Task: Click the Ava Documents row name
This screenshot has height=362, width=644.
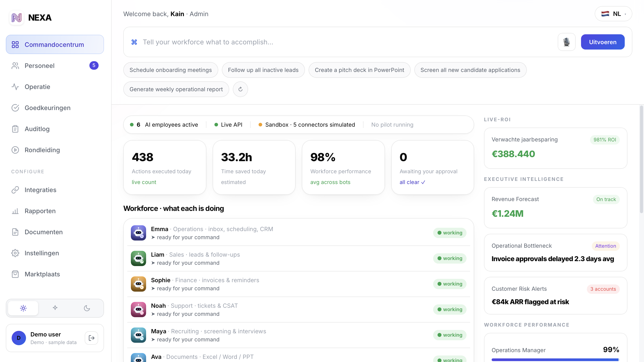Action: pyautogui.click(x=156, y=357)
